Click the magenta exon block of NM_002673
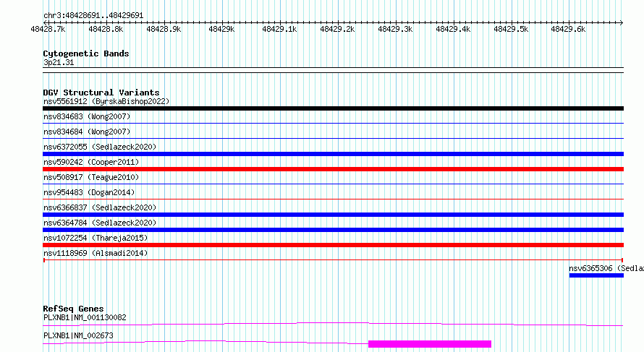Viewport: 644px width, 352px height. click(430, 344)
